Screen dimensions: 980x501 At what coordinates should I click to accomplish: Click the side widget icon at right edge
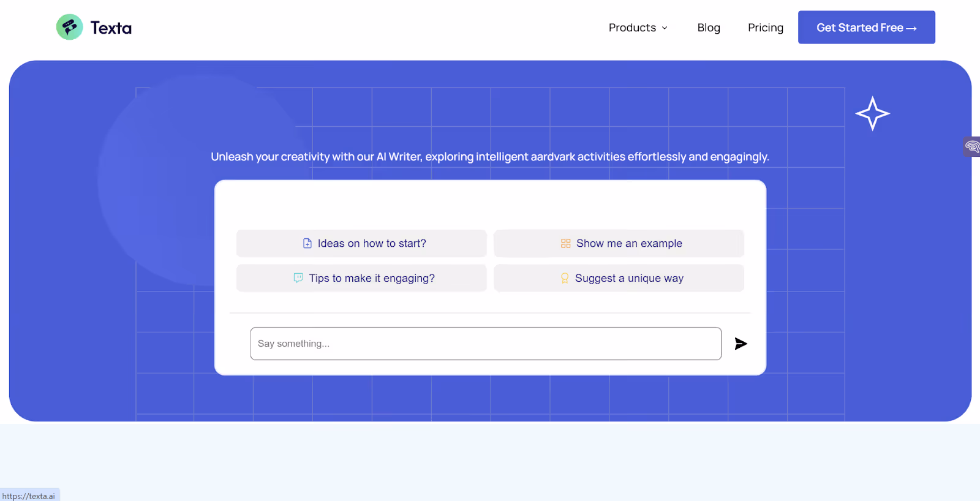(x=971, y=146)
